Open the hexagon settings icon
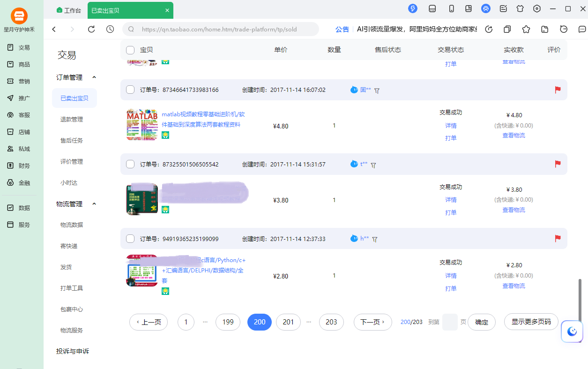The image size is (588, 369). click(x=537, y=8)
